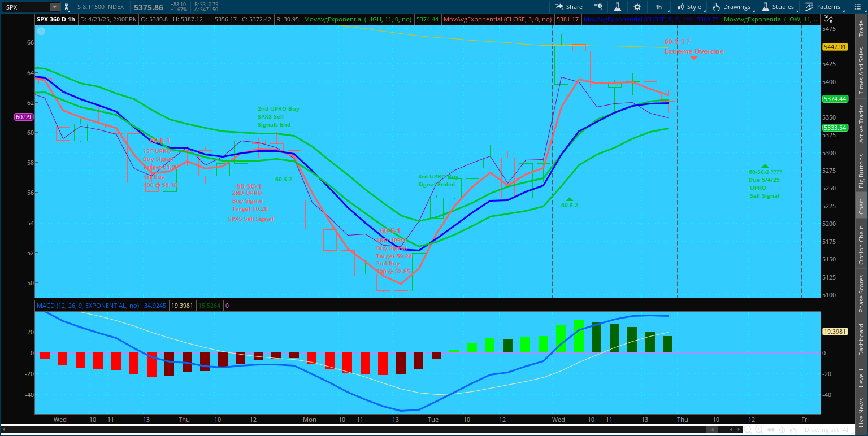Image resolution: width=868 pixels, height=436 pixels.
Task: Open the Drawing set: All selector
Action: [827, 430]
